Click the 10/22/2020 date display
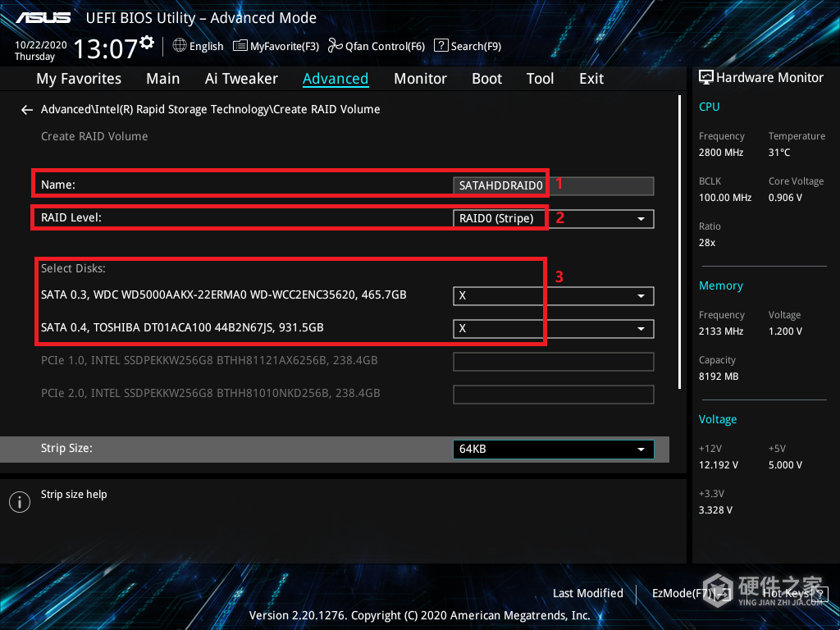 click(x=41, y=45)
